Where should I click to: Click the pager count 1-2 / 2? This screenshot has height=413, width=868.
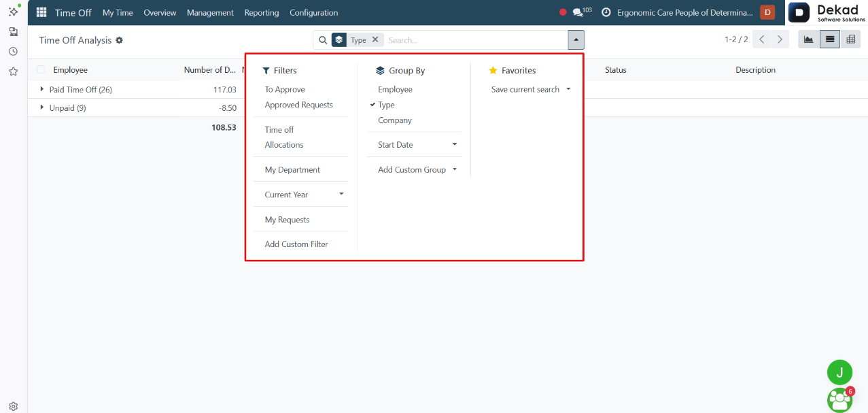coord(736,40)
